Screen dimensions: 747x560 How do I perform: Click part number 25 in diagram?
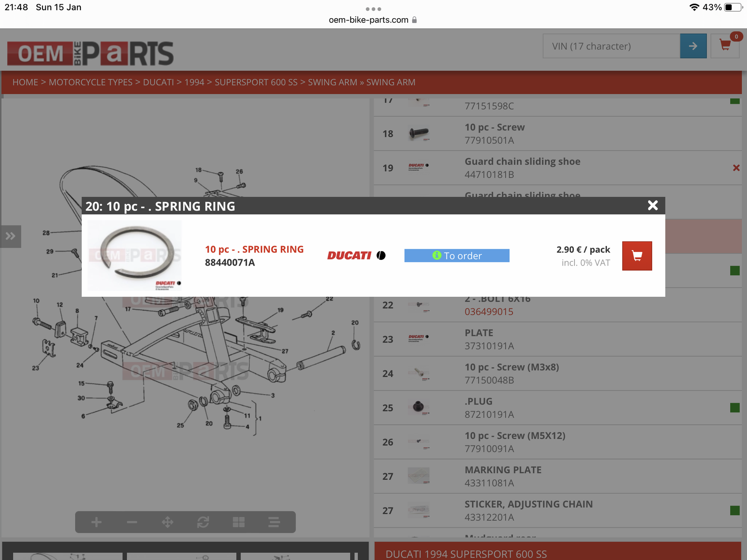(180, 425)
